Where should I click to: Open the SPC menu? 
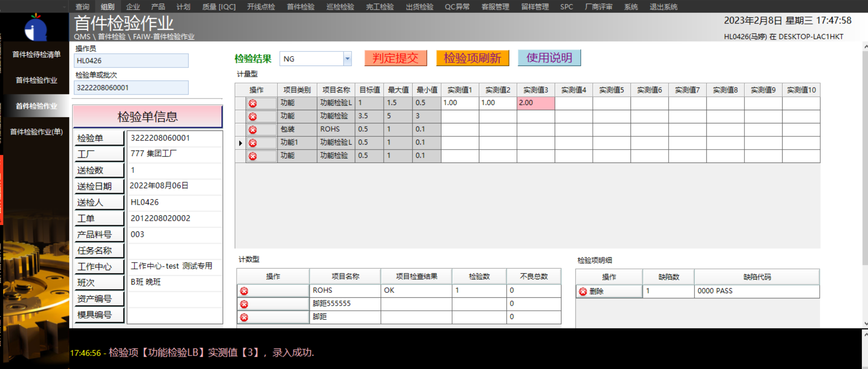pos(567,6)
